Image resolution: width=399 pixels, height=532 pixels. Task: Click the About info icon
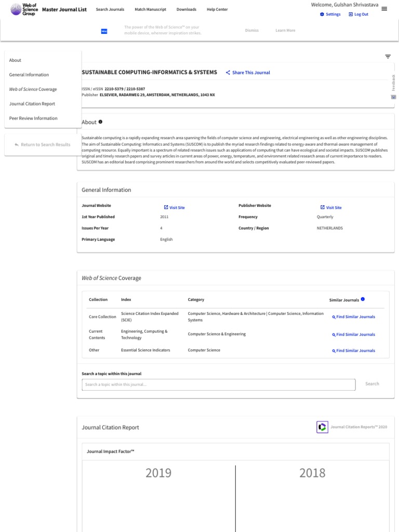tap(100, 122)
